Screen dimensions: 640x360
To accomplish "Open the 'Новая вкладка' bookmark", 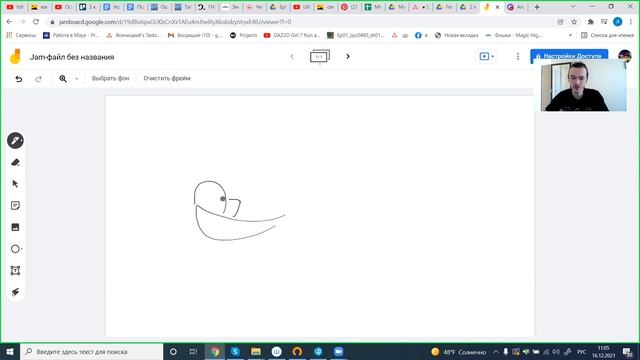I will pos(456,36).
